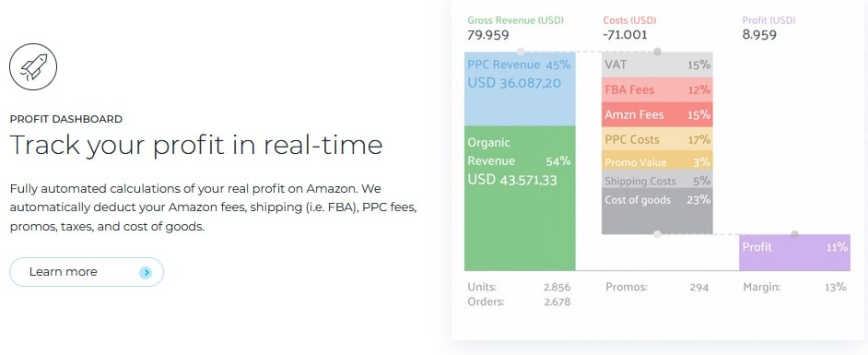
Task: Click the FBA Fees cost segment
Action: [657, 89]
